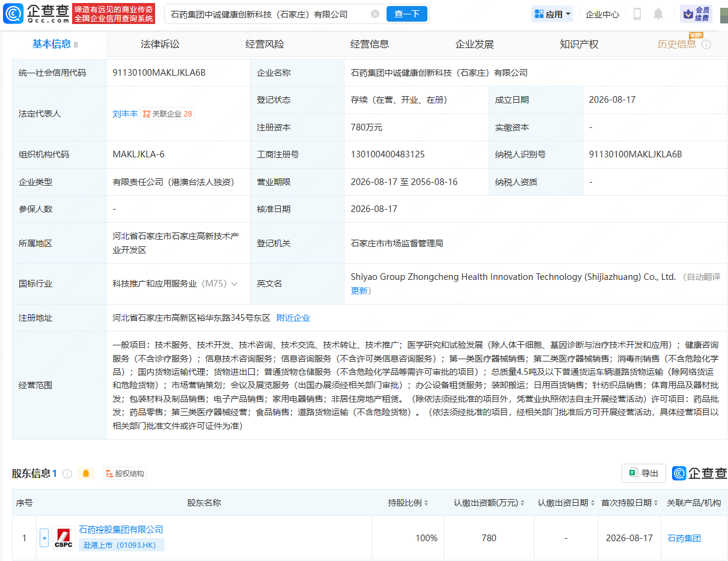Open shareholder 石药控股集团有限公司
This screenshot has width=728, height=561.
click(121, 529)
